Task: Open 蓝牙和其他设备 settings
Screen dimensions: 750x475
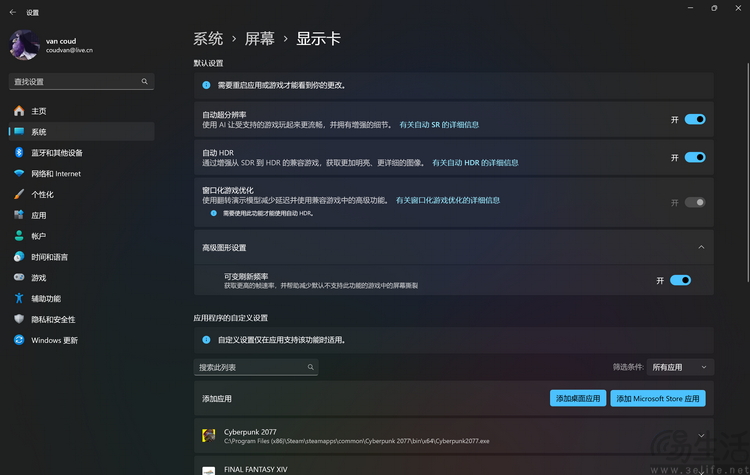Action: [x=81, y=153]
